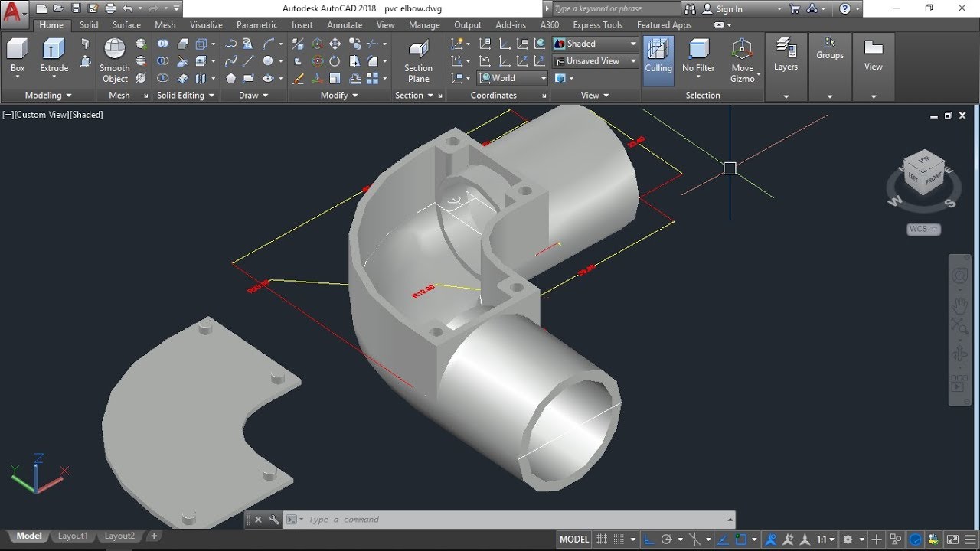
Task: Click the MODEL space button in status bar
Action: 574,540
